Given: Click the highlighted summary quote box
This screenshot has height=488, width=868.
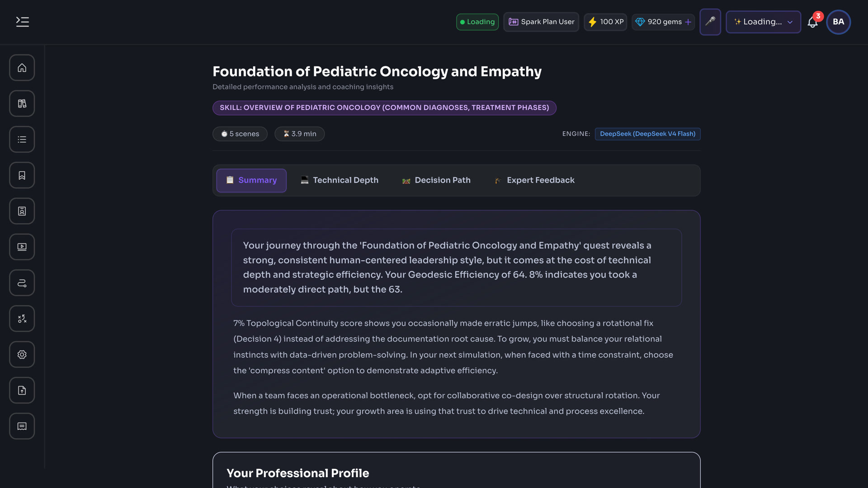Looking at the screenshot, I should [456, 267].
